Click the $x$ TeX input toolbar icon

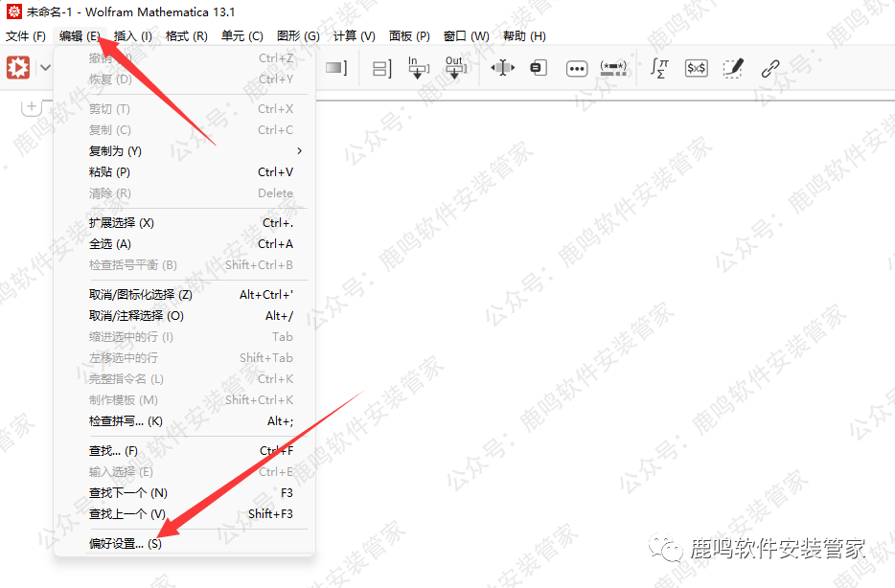[x=696, y=68]
